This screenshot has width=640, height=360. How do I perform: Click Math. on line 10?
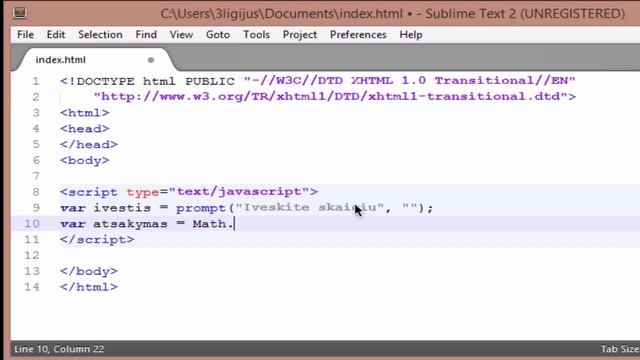pos(213,224)
